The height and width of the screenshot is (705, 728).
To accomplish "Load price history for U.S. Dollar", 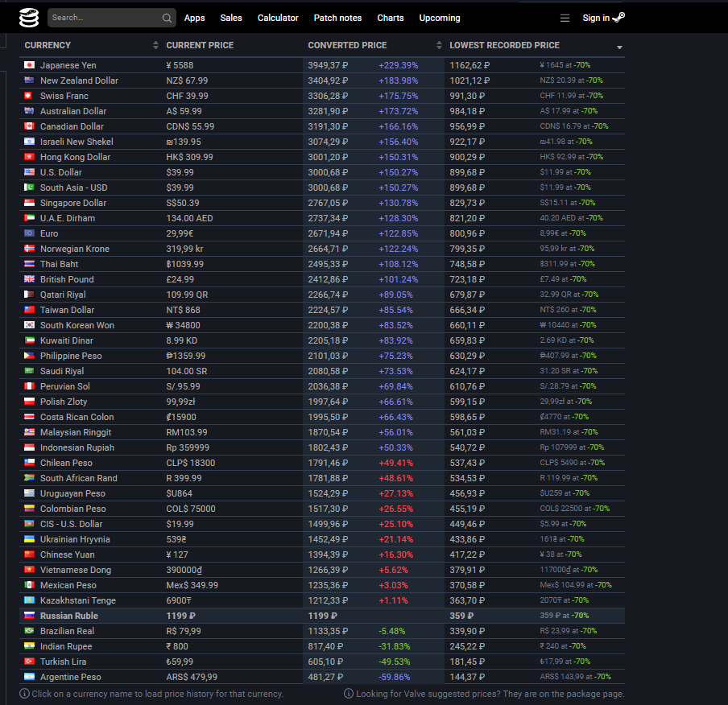I will click(61, 172).
